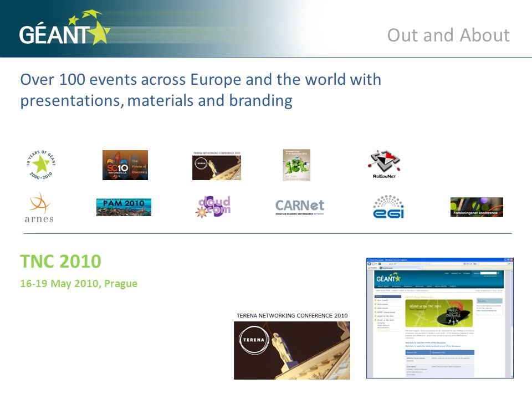Select the ICT 2010 event logo

point(296,165)
